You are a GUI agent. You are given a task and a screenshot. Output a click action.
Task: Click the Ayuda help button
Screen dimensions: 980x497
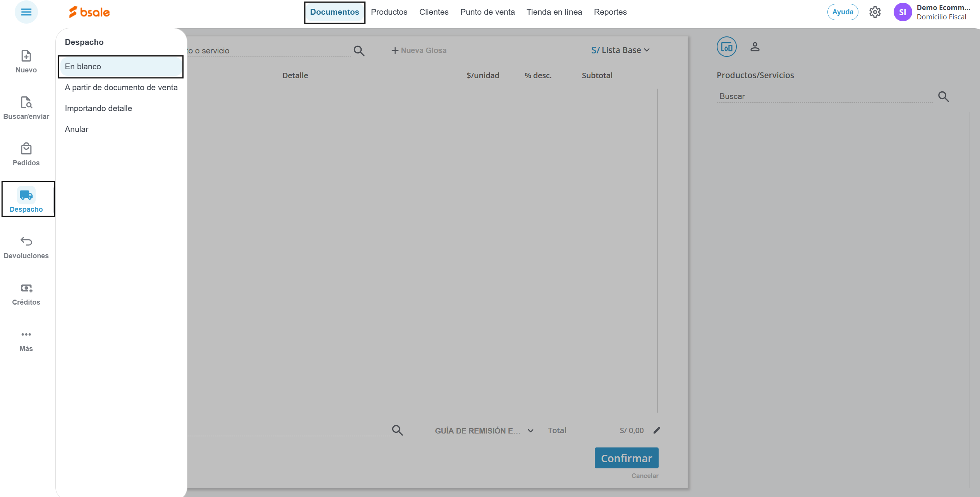tap(843, 12)
